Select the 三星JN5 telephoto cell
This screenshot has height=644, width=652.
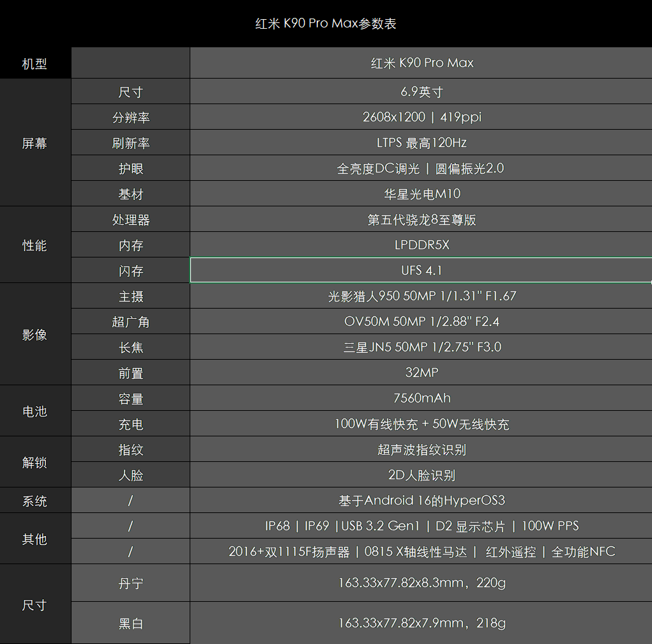click(x=421, y=347)
